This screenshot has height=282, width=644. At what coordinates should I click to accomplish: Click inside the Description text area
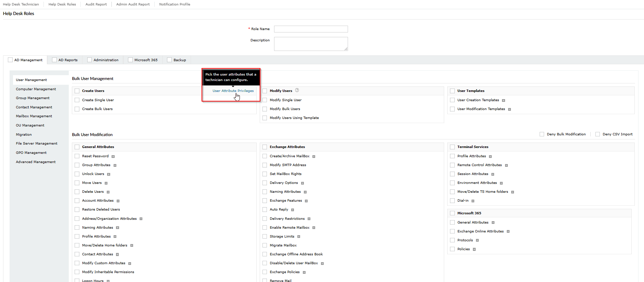(311, 44)
